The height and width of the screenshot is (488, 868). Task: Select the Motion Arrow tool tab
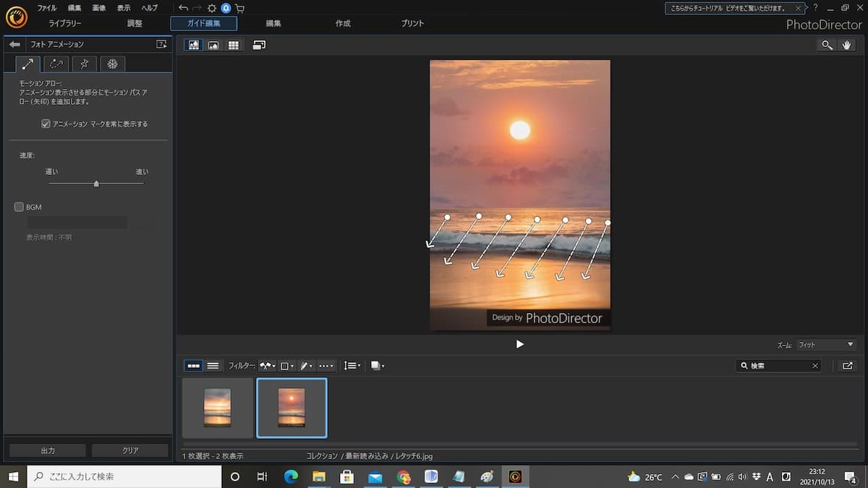tap(28, 64)
